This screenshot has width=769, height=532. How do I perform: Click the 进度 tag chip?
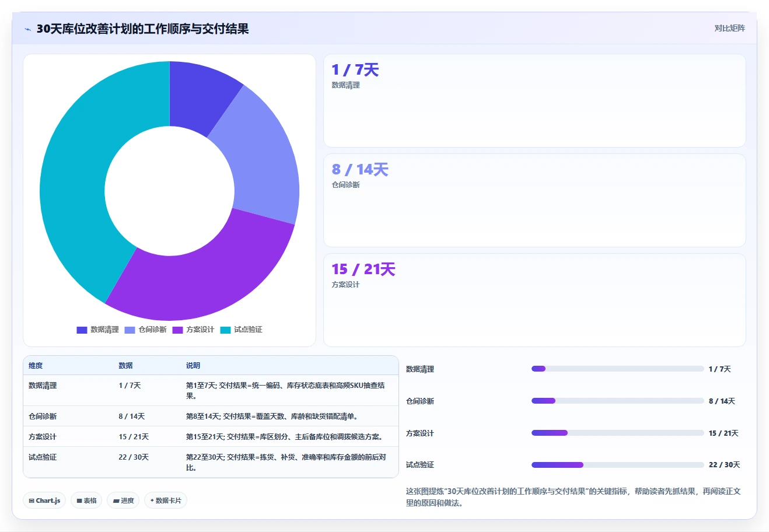tap(123, 501)
